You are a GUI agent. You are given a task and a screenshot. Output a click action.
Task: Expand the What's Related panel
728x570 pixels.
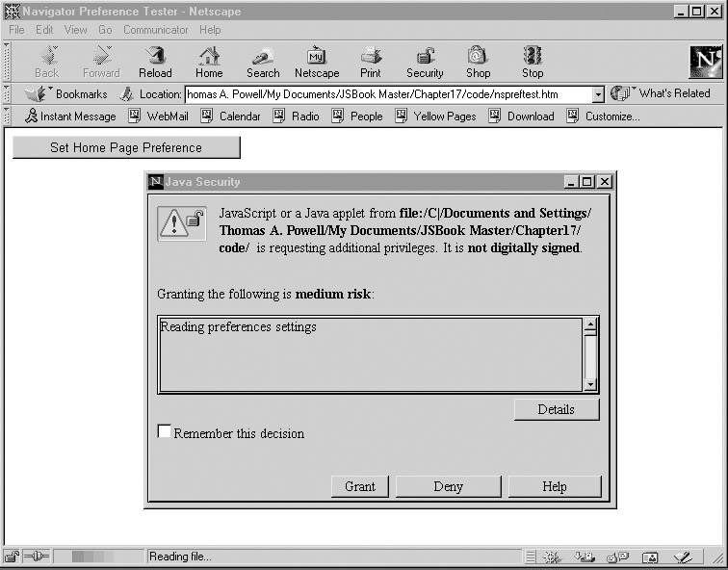point(664,93)
